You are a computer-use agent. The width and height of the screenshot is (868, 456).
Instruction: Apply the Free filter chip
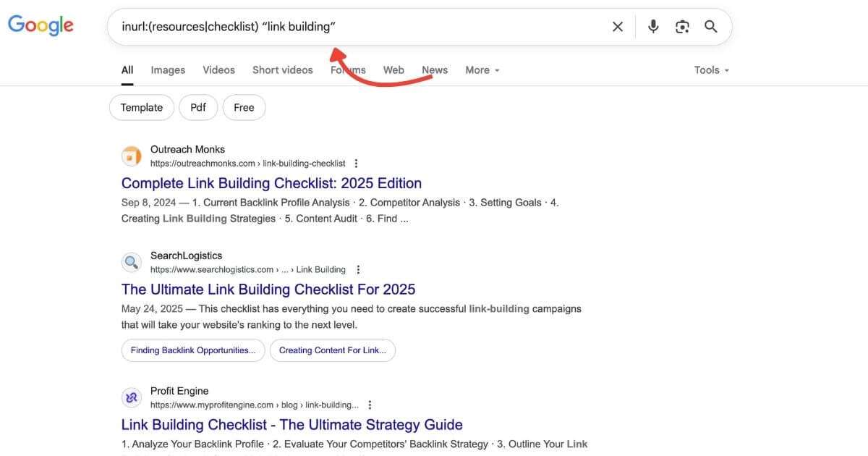point(244,107)
